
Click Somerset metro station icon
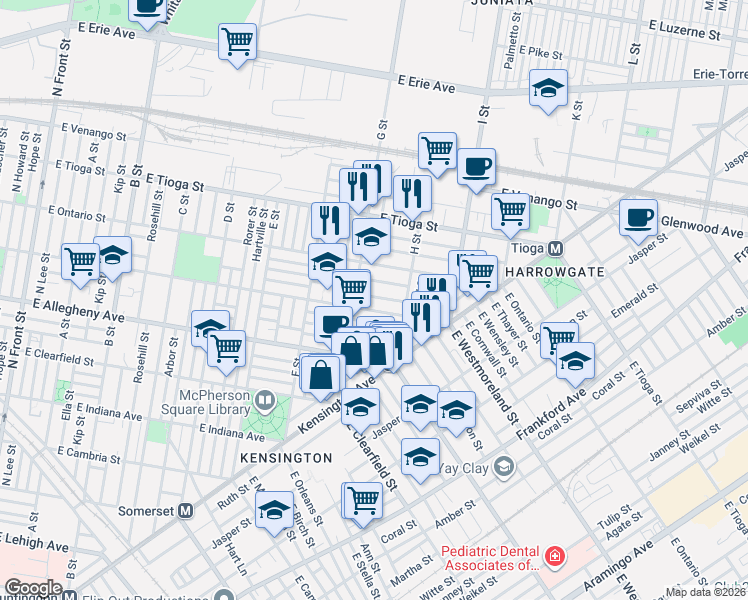tap(185, 511)
